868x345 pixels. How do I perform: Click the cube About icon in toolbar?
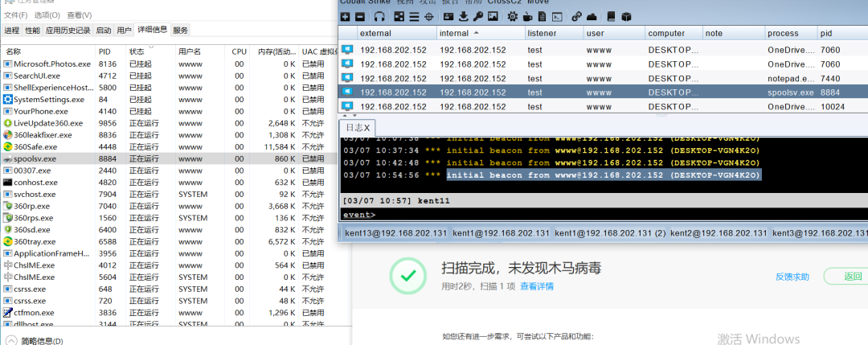(626, 17)
